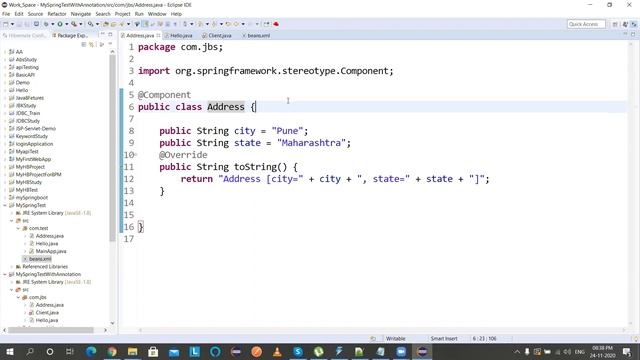Click the Package Explorer vertical scrollbar
Viewport: 640px width, 360px height.
click(112, 147)
